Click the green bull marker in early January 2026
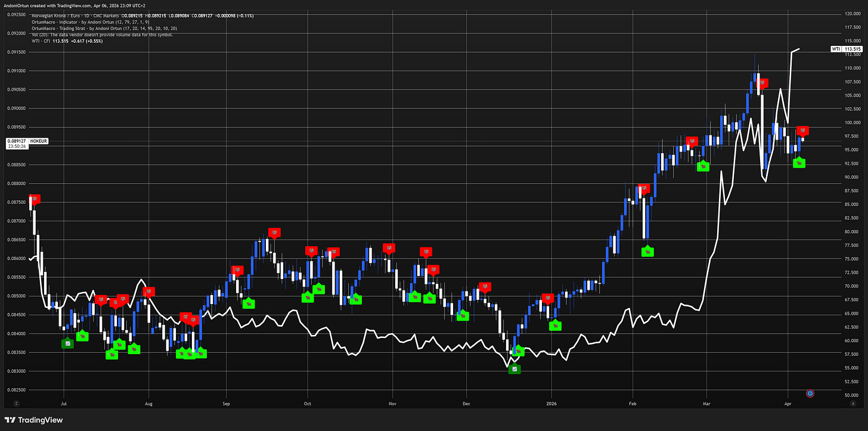Image resolution: width=868 pixels, height=431 pixels. coord(555,325)
